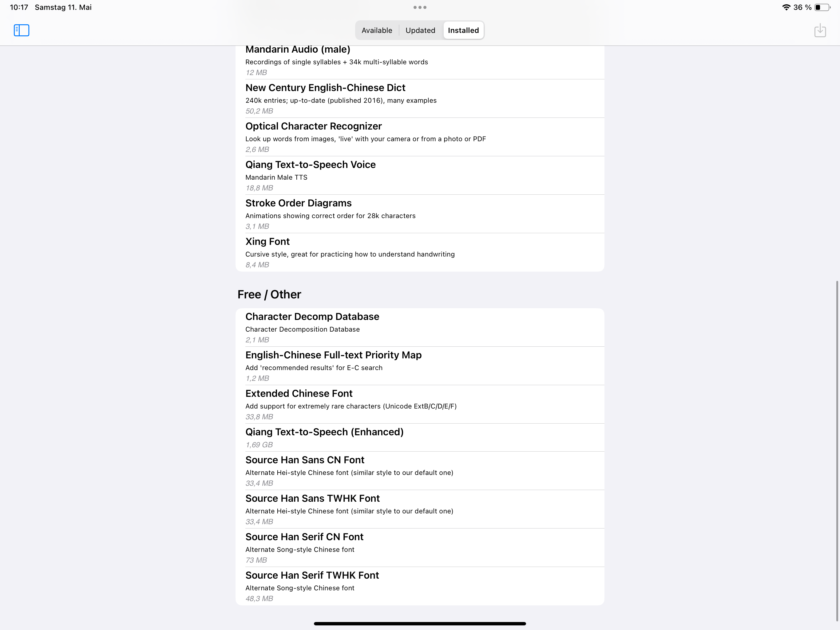Select Source Han Serif TWHK Font

coord(420,586)
